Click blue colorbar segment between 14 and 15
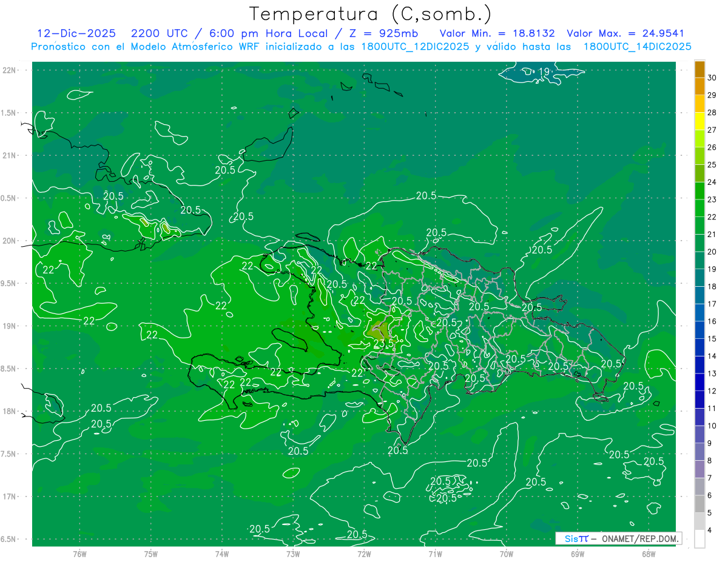 point(699,347)
